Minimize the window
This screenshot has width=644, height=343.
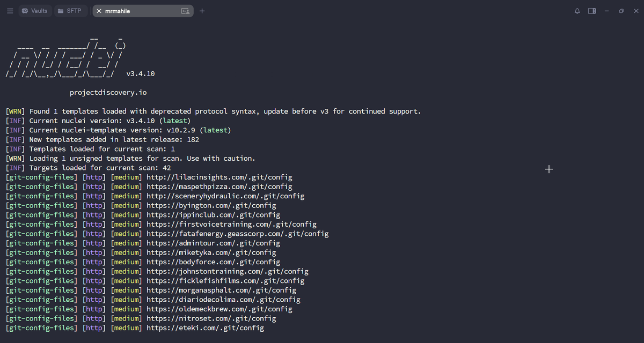pyautogui.click(x=606, y=11)
